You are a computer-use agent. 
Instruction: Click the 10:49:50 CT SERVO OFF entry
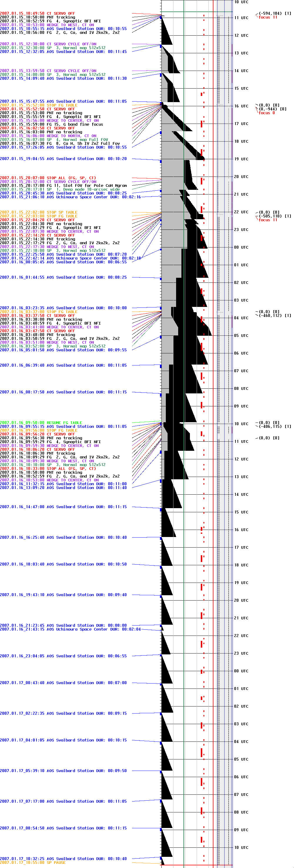[37, 14]
